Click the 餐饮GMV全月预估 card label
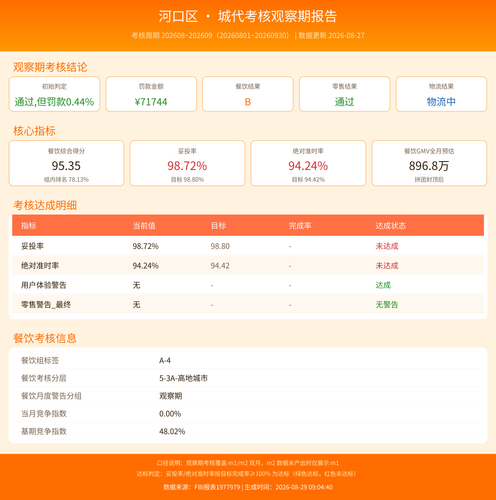 [x=429, y=151]
